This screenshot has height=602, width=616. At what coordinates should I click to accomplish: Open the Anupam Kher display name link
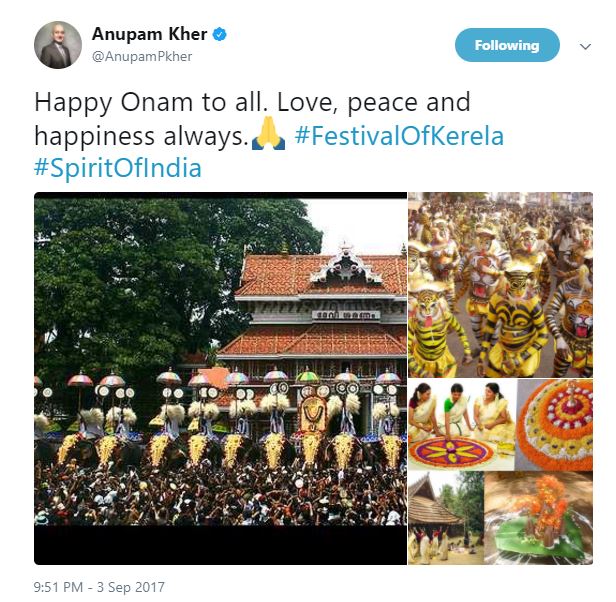(149, 34)
